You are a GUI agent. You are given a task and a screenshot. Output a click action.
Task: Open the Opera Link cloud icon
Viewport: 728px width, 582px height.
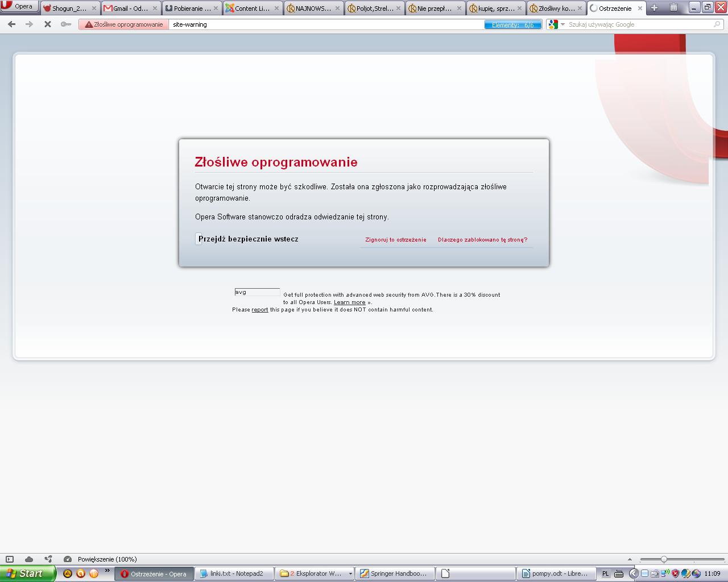29,559
